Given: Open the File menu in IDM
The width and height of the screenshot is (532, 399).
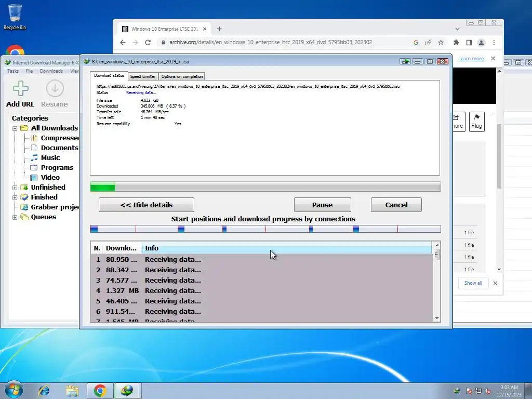Looking at the screenshot, I should (29, 71).
